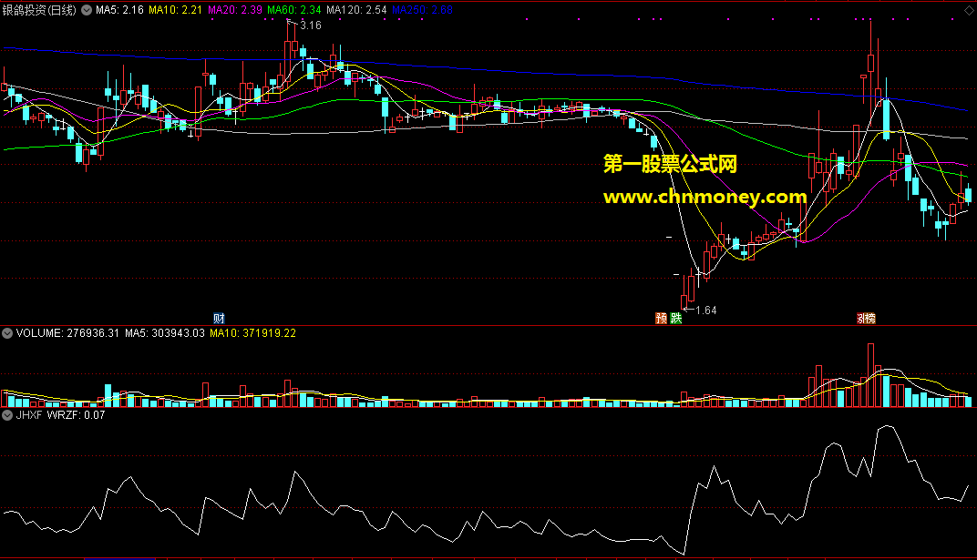Select the MA5: 2.16 moving average label
Screen dimensions: 977x560
(x=119, y=10)
